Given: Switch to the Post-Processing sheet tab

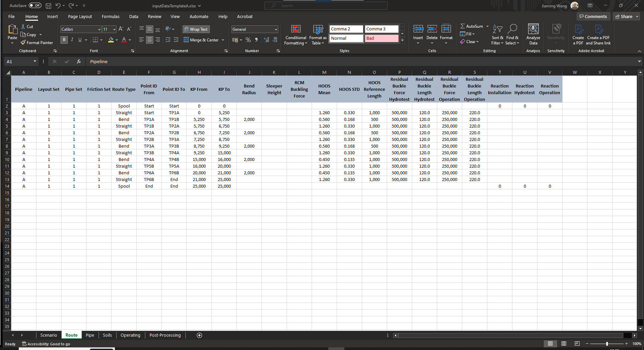Looking at the screenshot, I should click(x=165, y=335).
